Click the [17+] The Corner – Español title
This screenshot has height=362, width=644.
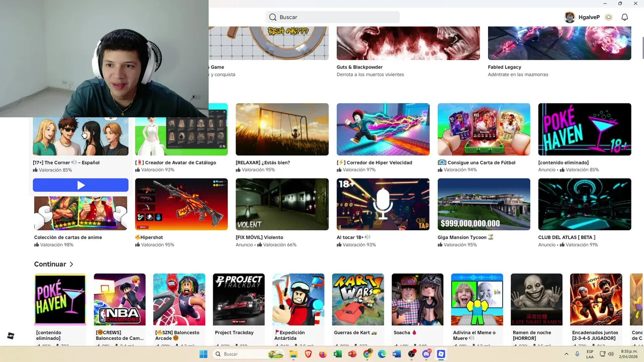(x=66, y=162)
